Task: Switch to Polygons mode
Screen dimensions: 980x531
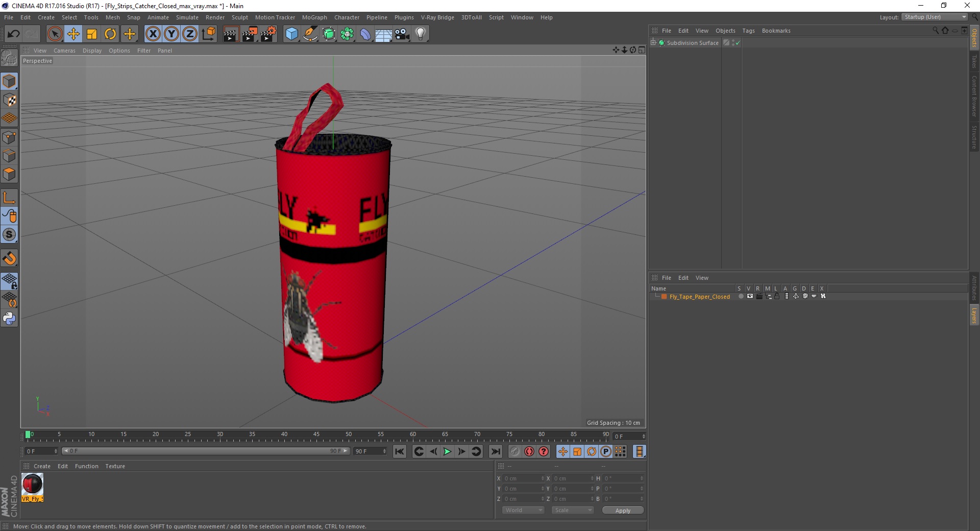Action: pos(9,174)
